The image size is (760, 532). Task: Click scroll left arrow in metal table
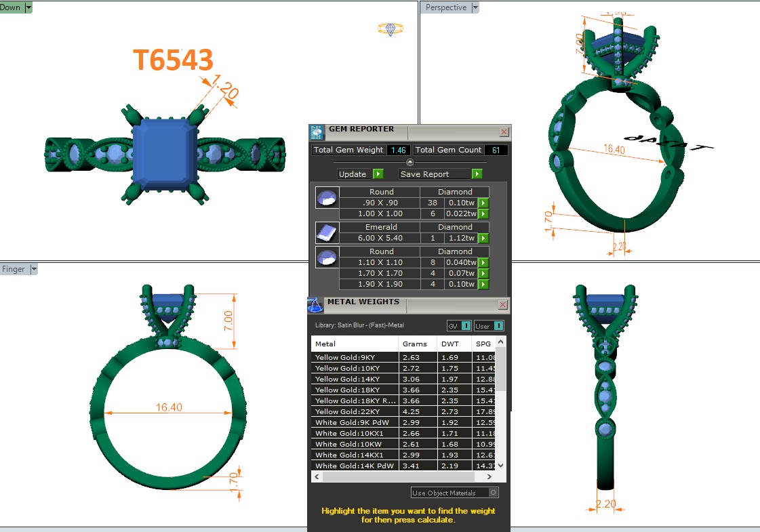click(x=317, y=476)
